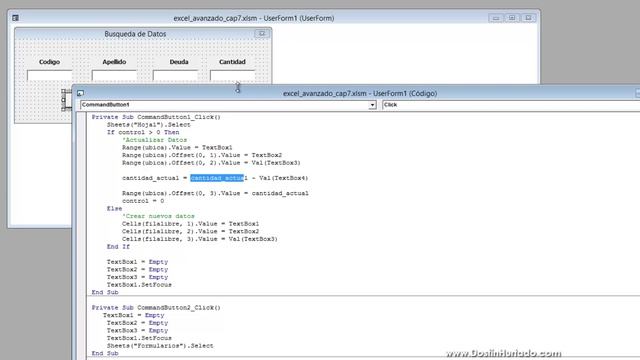Viewport: 640px width, 360px height.
Task: Click the code window icon beside excel_avanzado_cap7 title
Action: pos(80,93)
